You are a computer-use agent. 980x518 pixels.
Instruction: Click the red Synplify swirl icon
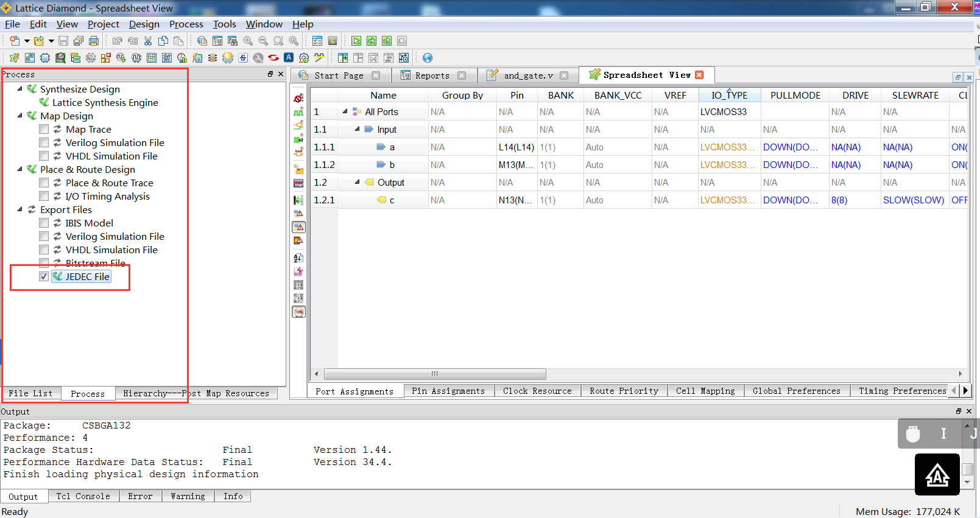click(273, 58)
